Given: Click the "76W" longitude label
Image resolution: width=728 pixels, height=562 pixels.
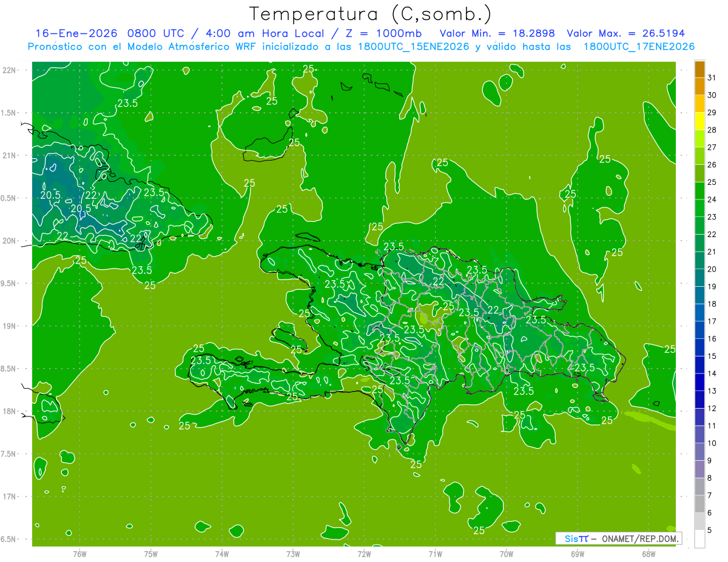Looking at the screenshot, I should click(x=79, y=554).
